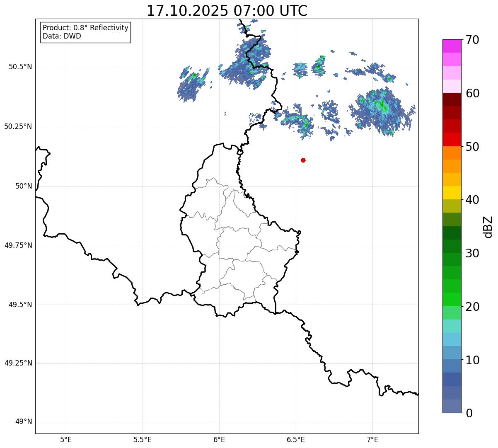The height and width of the screenshot is (448, 498).
Task: Click the cyan colorbar swatch between 10 and 20
Action: [x=452, y=339]
